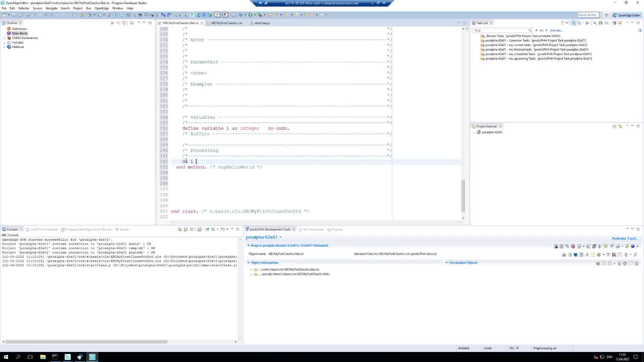Screen dimensions: 644x362
Task: Click the small boxed A toolbar icon
Action: (x=217, y=15)
